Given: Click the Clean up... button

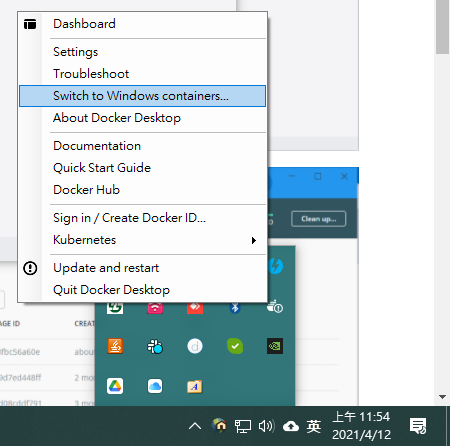Looking at the screenshot, I should (319, 219).
